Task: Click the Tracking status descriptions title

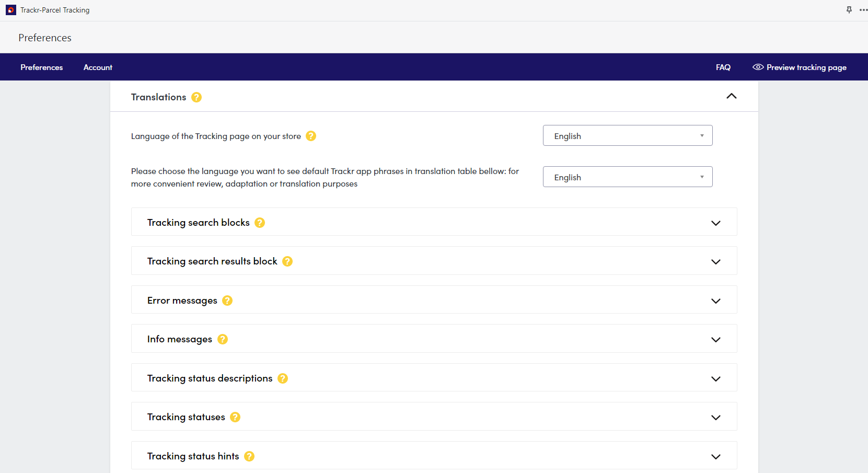Action: (210, 378)
